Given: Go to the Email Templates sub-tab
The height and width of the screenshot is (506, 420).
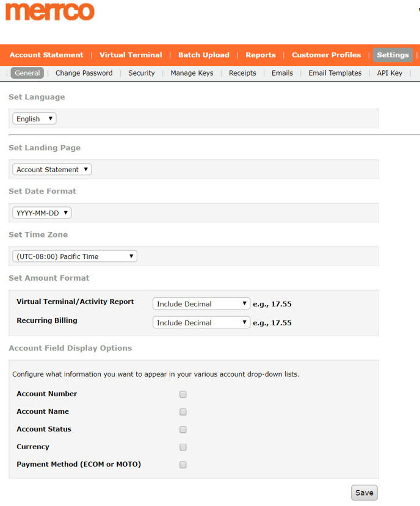Looking at the screenshot, I should pyautogui.click(x=335, y=73).
